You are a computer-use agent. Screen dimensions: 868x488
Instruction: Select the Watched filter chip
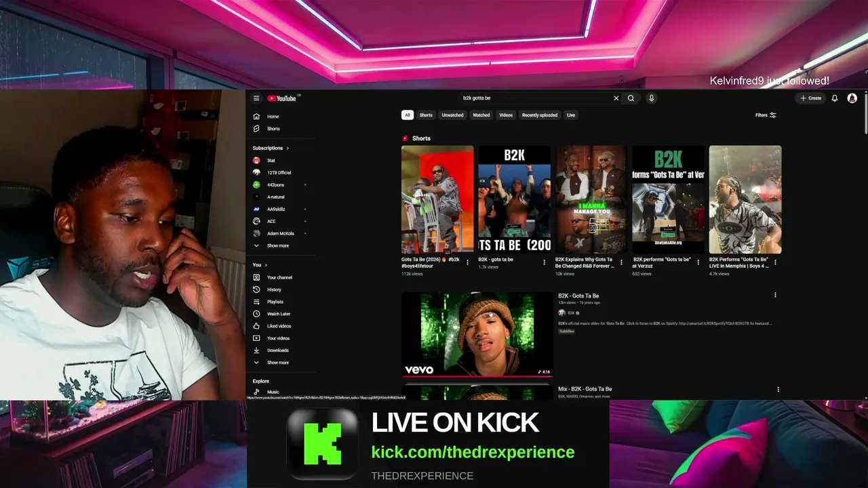(481, 115)
